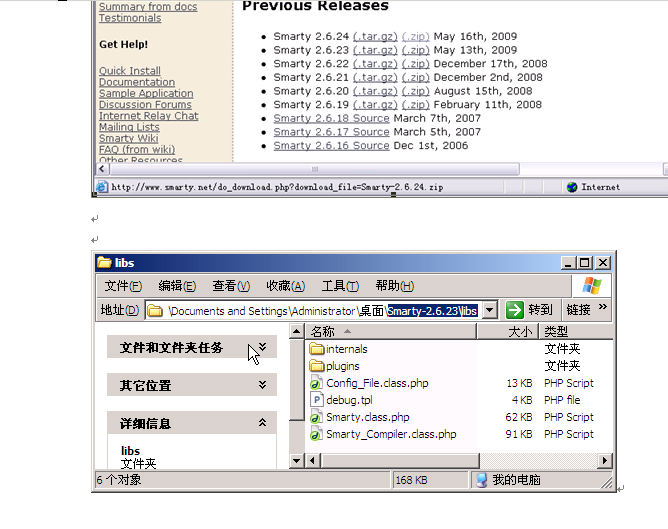Open the 工具(T) menu

point(340,286)
